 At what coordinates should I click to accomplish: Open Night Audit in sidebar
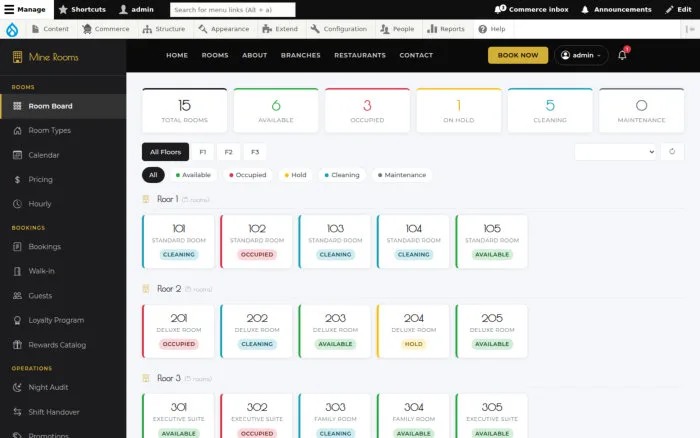point(63,387)
